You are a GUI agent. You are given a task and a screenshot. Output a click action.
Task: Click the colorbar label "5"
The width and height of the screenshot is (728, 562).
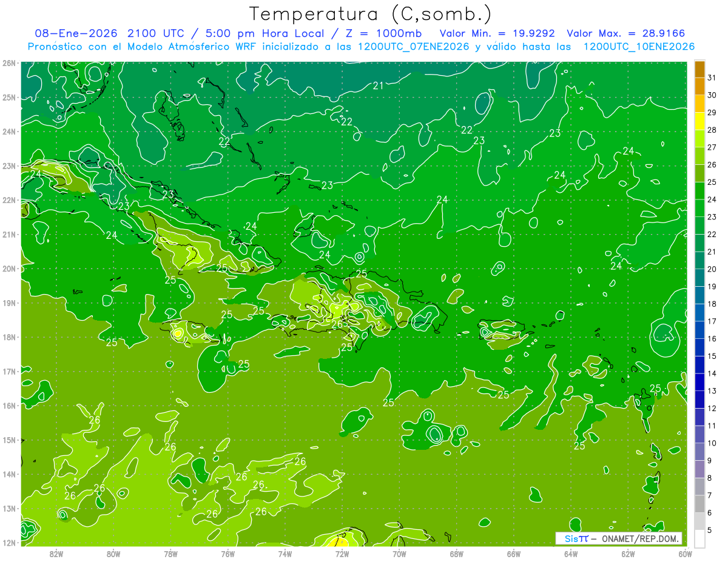tap(710, 530)
